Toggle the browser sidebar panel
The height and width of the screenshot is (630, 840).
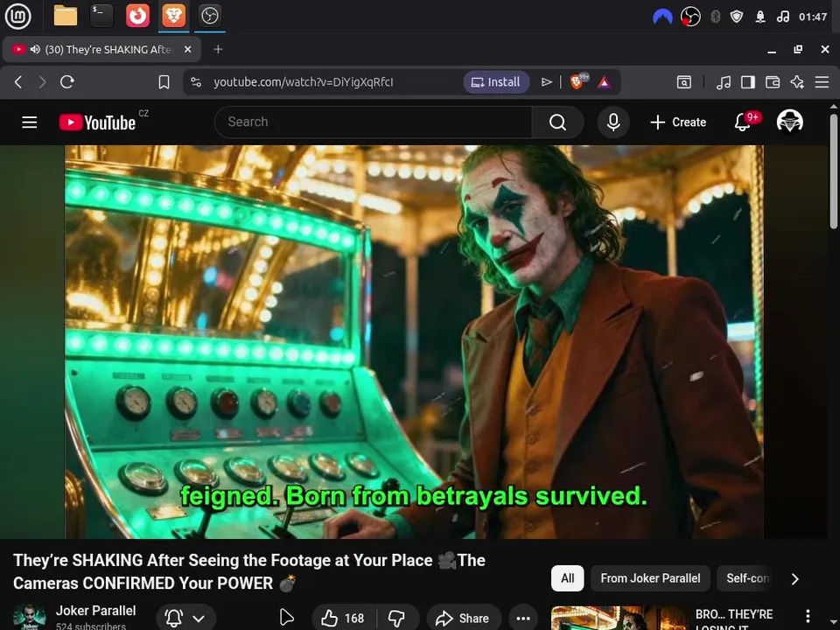[x=748, y=82]
